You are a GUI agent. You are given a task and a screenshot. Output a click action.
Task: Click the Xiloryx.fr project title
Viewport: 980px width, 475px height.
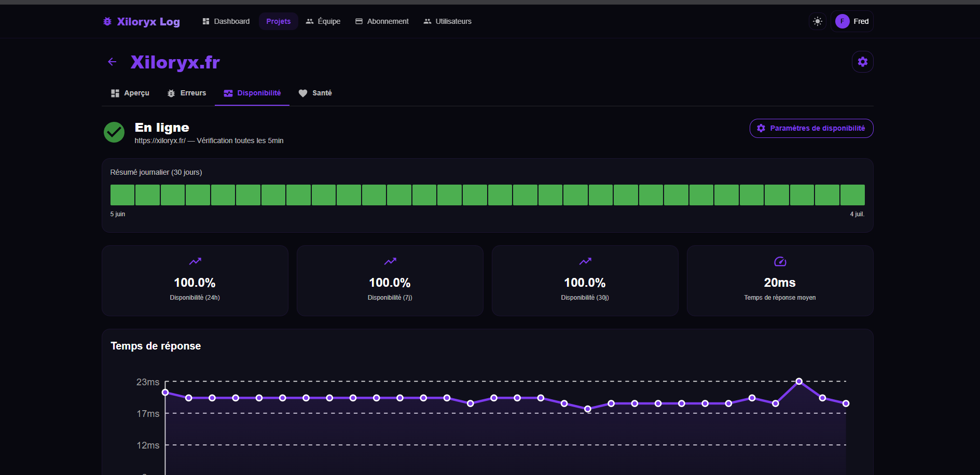tap(175, 62)
